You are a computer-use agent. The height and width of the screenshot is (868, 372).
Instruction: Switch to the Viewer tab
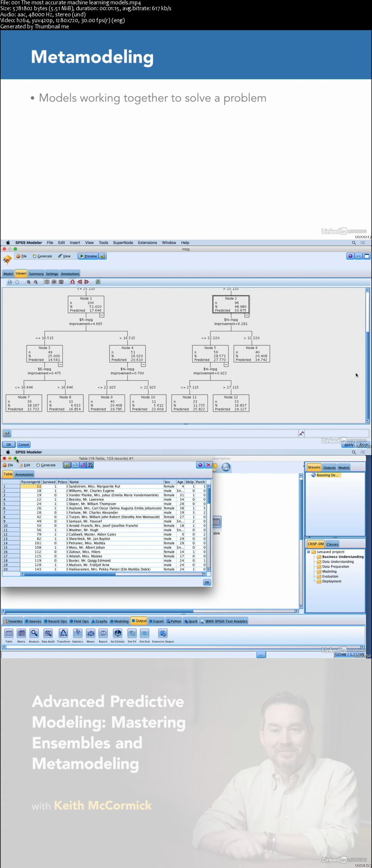point(21,273)
